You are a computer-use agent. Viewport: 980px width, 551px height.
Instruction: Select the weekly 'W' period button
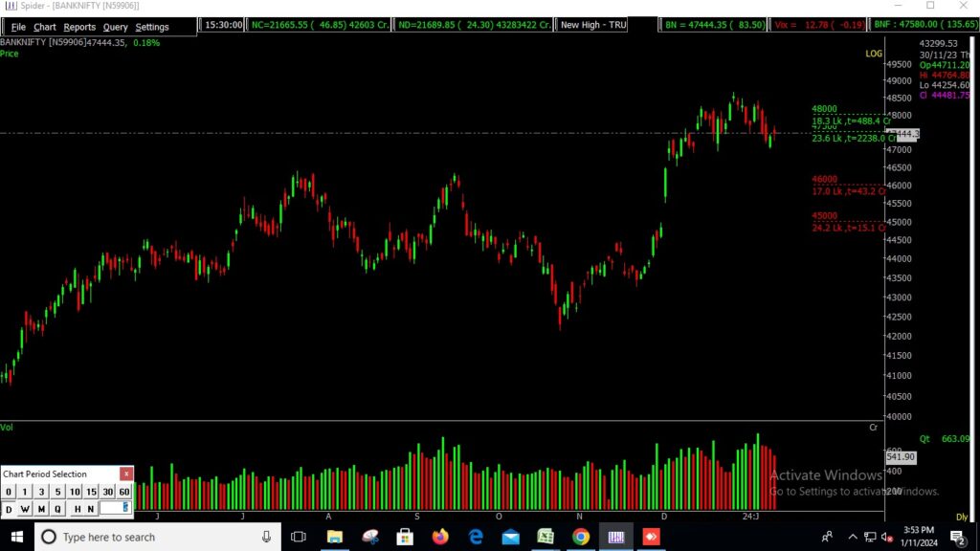pyautogui.click(x=25, y=509)
